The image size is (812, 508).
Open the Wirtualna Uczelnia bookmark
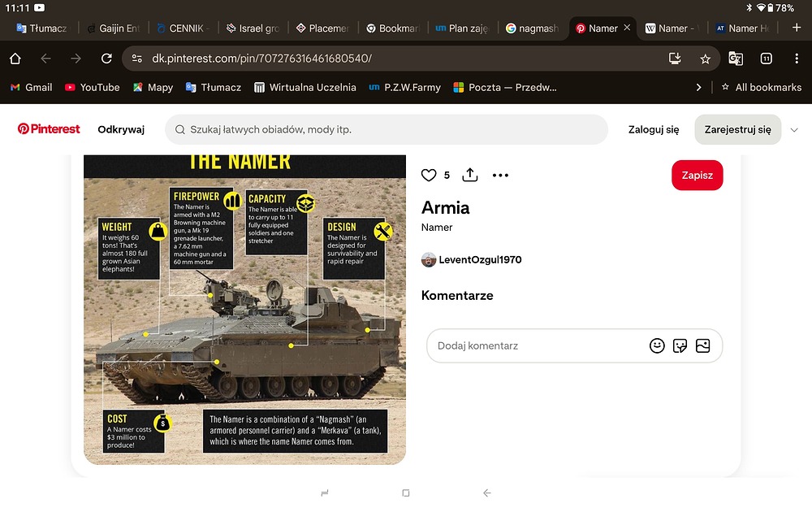point(305,88)
